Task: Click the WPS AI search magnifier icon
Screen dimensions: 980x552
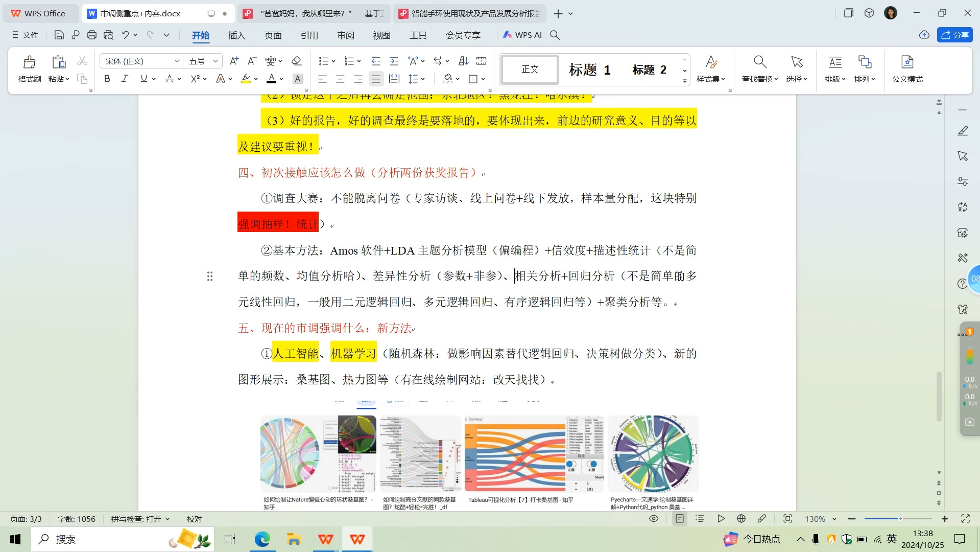Action: [x=555, y=35]
